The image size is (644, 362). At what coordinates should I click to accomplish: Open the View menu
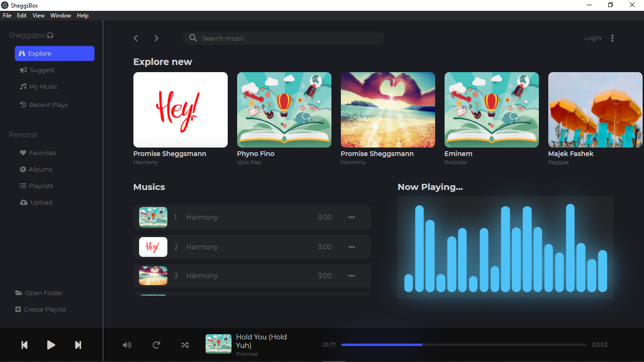click(x=39, y=16)
